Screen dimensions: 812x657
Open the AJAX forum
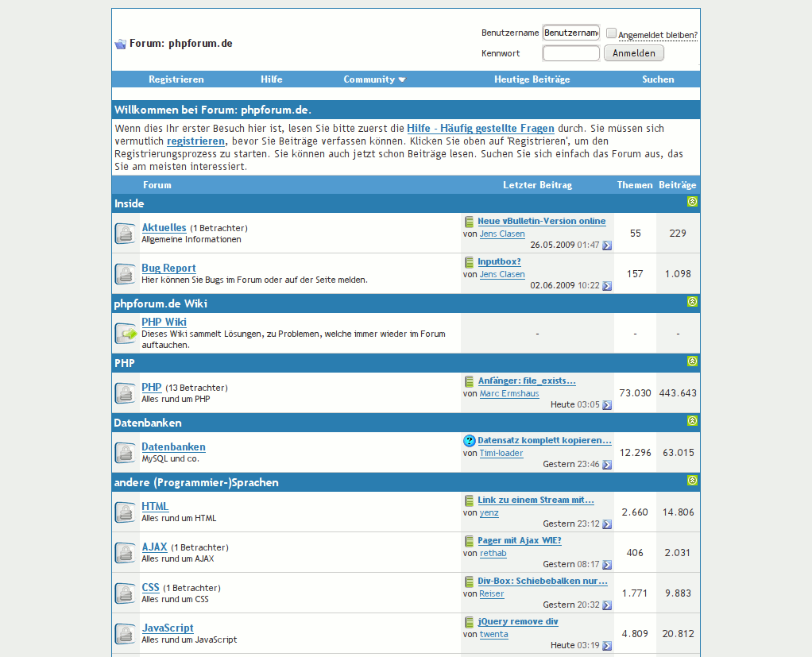pos(154,547)
